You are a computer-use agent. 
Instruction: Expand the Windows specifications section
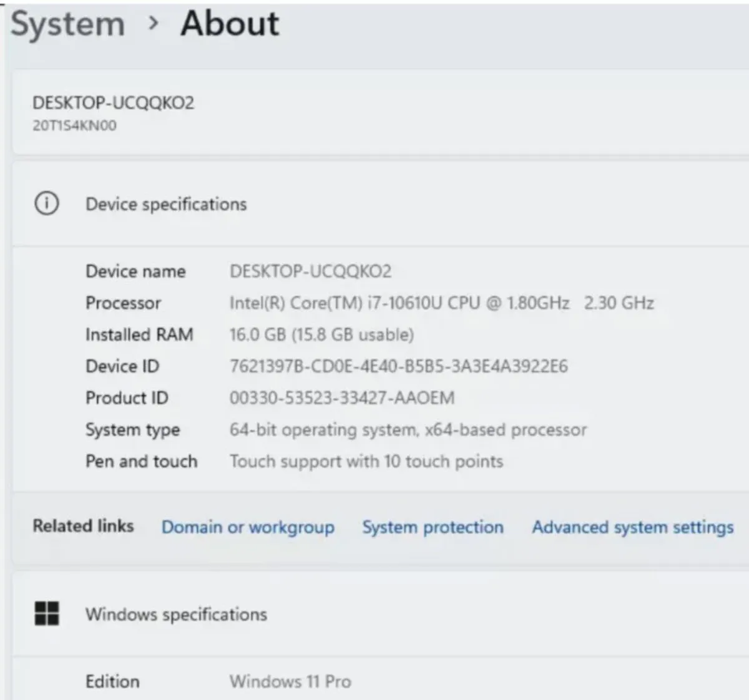177,614
